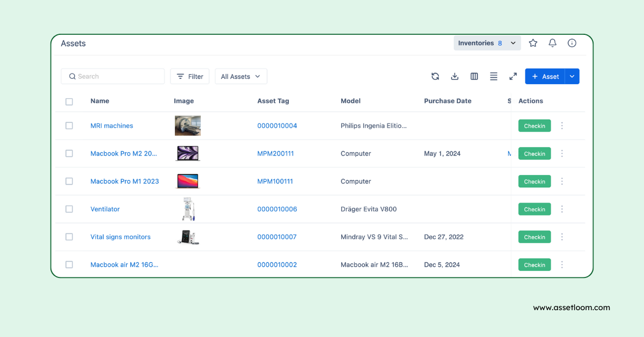Open the notifications bell
The image size is (644, 337).
(552, 43)
